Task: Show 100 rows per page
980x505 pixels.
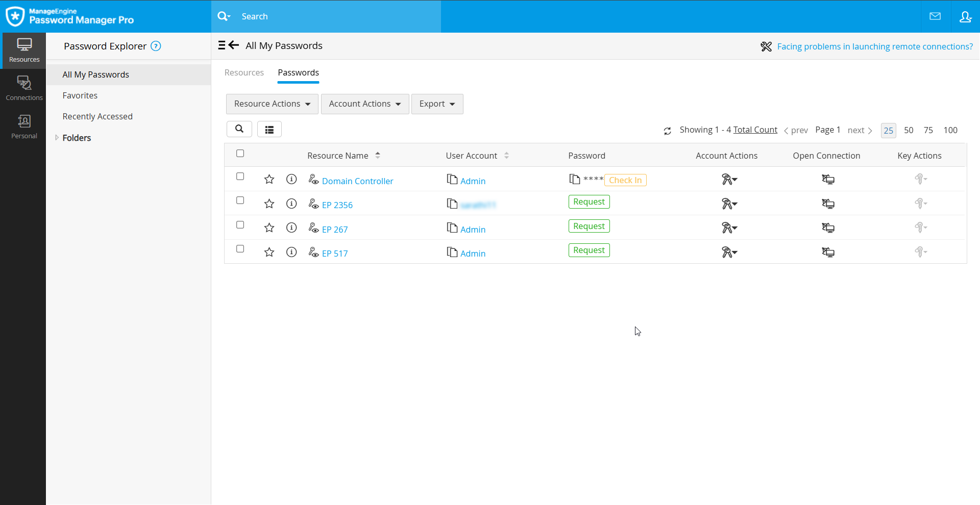Action: (950, 130)
